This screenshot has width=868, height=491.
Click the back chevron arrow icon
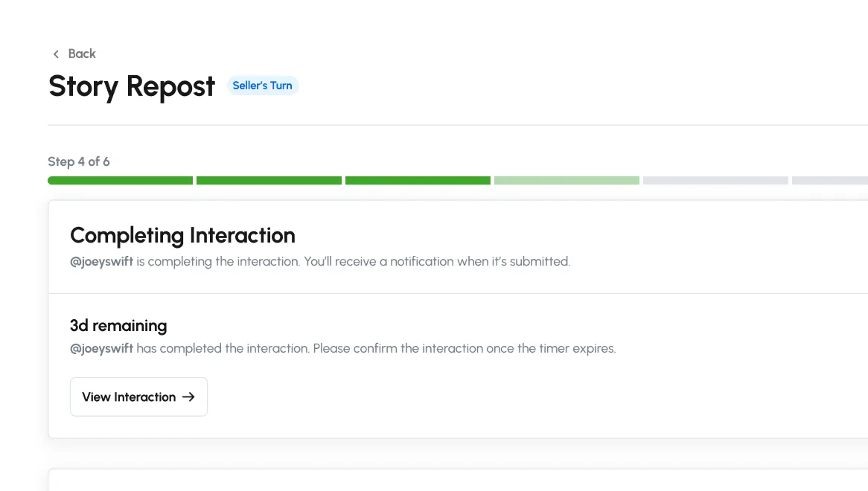56,54
